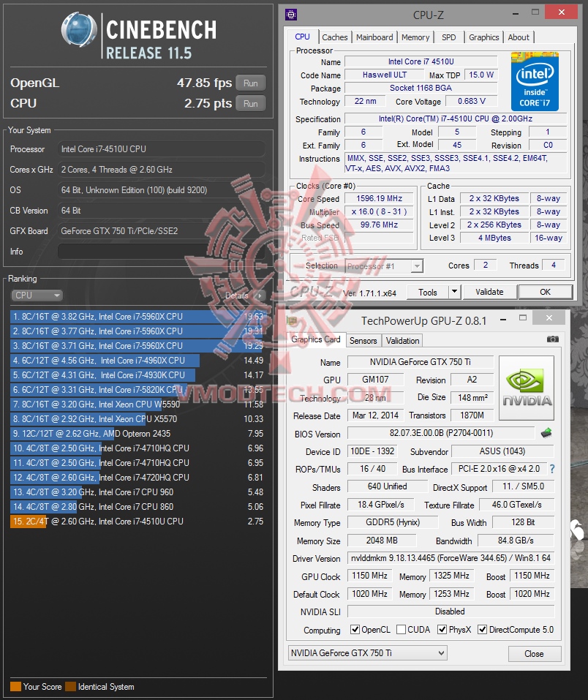The height and width of the screenshot is (700, 588).
Task: Minimize the GPU-Z window
Action: 503,319
